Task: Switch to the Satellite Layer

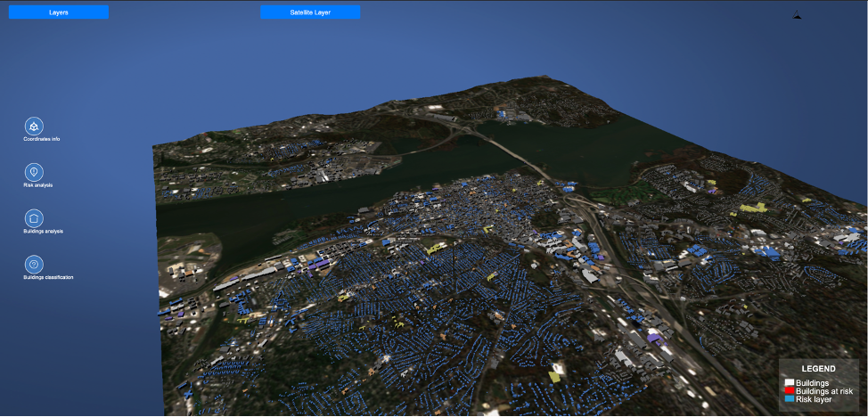Action: click(x=310, y=12)
